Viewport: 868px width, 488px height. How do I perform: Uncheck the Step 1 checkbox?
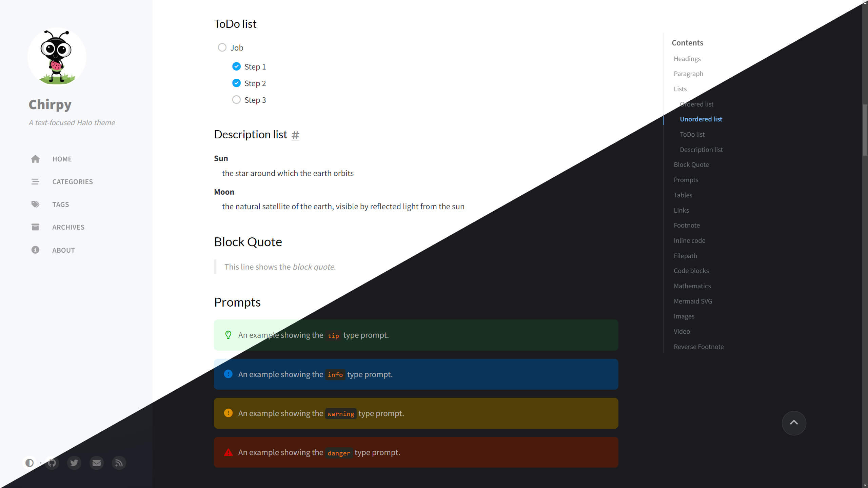[x=236, y=66]
